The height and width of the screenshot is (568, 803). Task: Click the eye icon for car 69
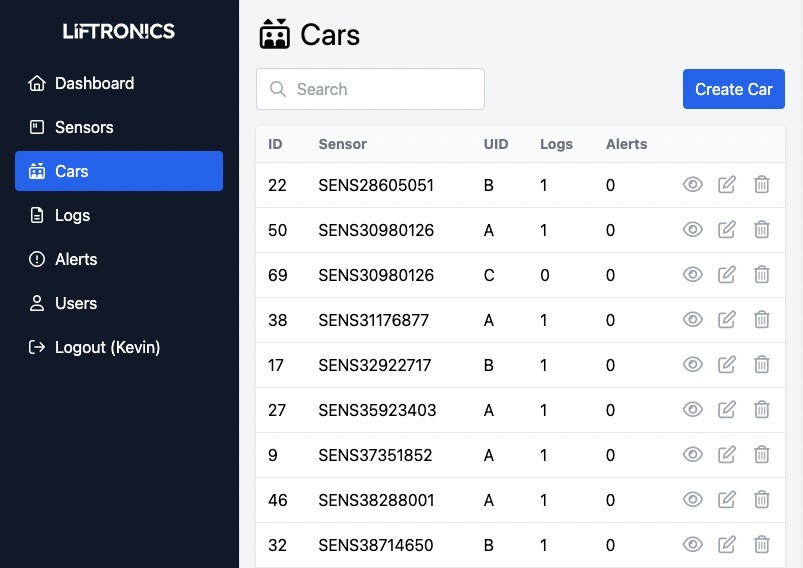692,275
